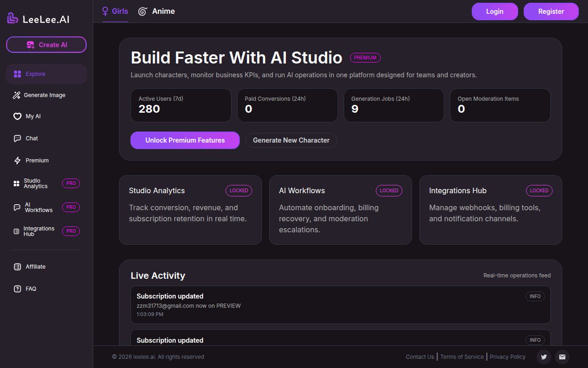Switch to the Anime tab
The width and height of the screenshot is (588, 368).
point(157,11)
